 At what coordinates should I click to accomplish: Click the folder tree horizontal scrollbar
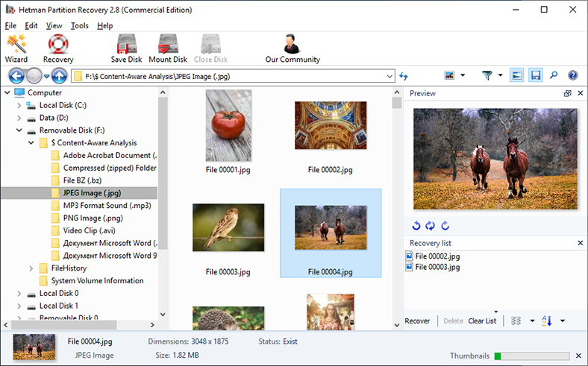tap(63, 325)
